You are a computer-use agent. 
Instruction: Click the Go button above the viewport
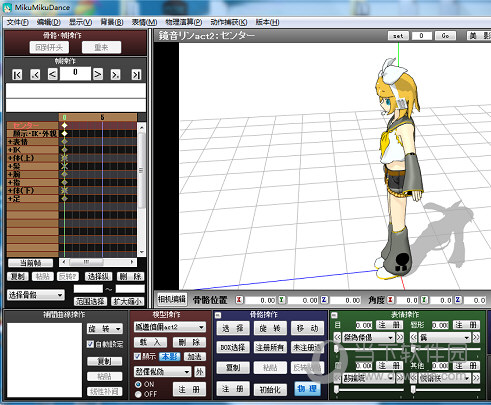pyautogui.click(x=445, y=36)
